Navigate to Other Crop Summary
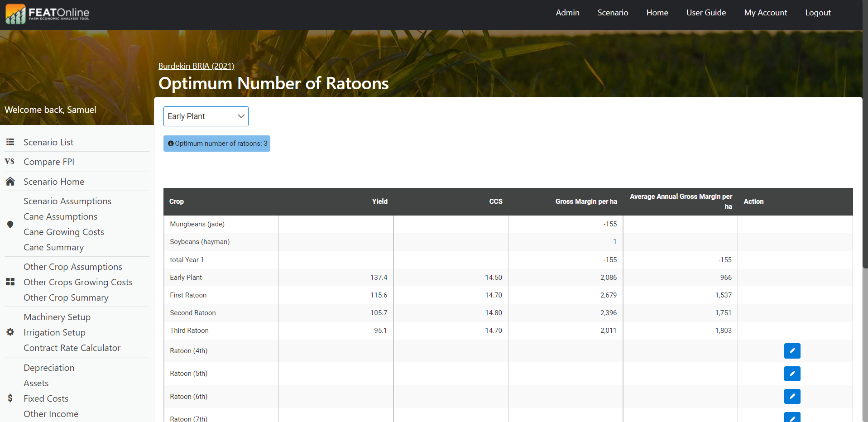The height and width of the screenshot is (422, 868). (66, 297)
